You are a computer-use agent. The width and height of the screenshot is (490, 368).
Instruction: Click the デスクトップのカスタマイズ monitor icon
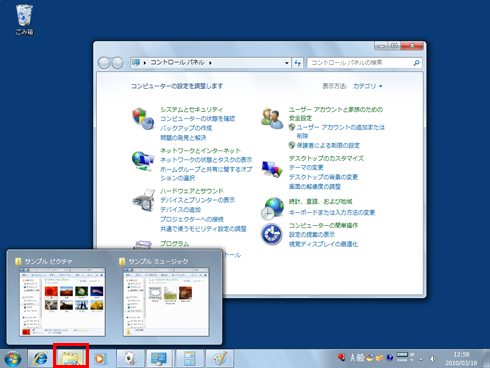(272, 169)
